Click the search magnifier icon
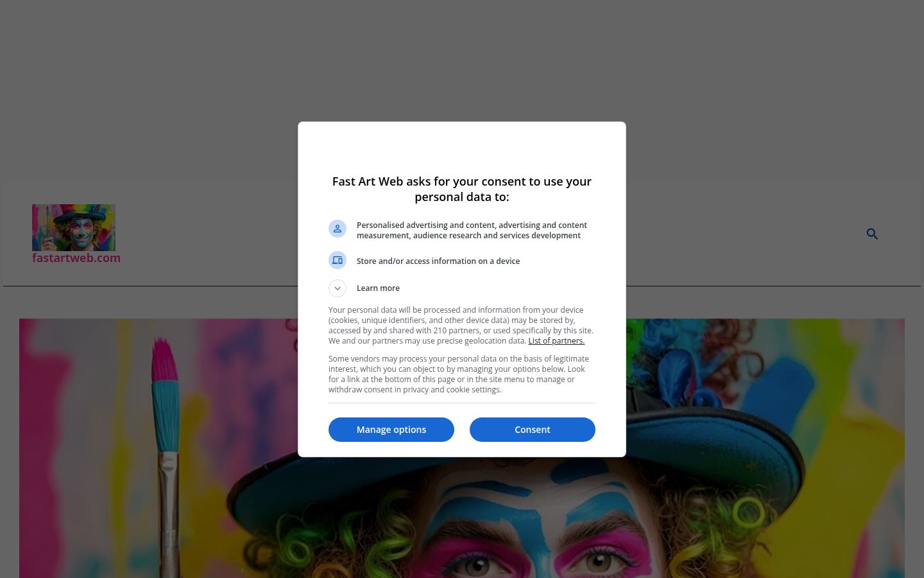Screen dimensions: 924x578 [872, 234]
